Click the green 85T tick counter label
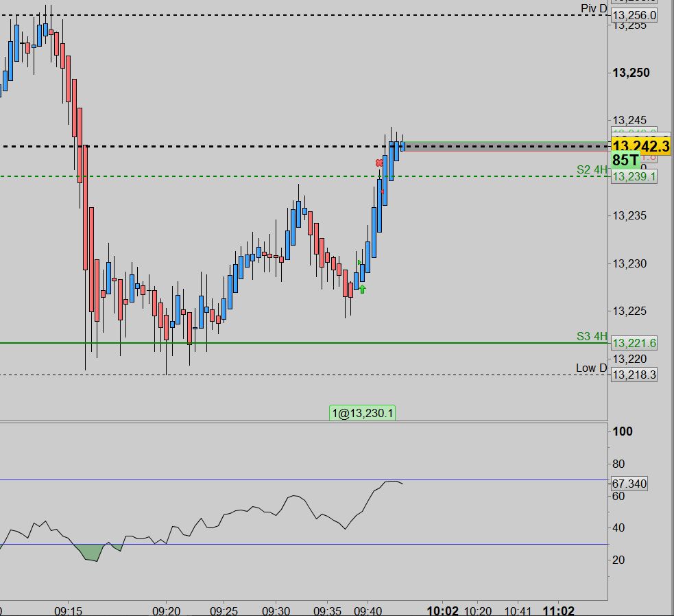 pos(625,160)
